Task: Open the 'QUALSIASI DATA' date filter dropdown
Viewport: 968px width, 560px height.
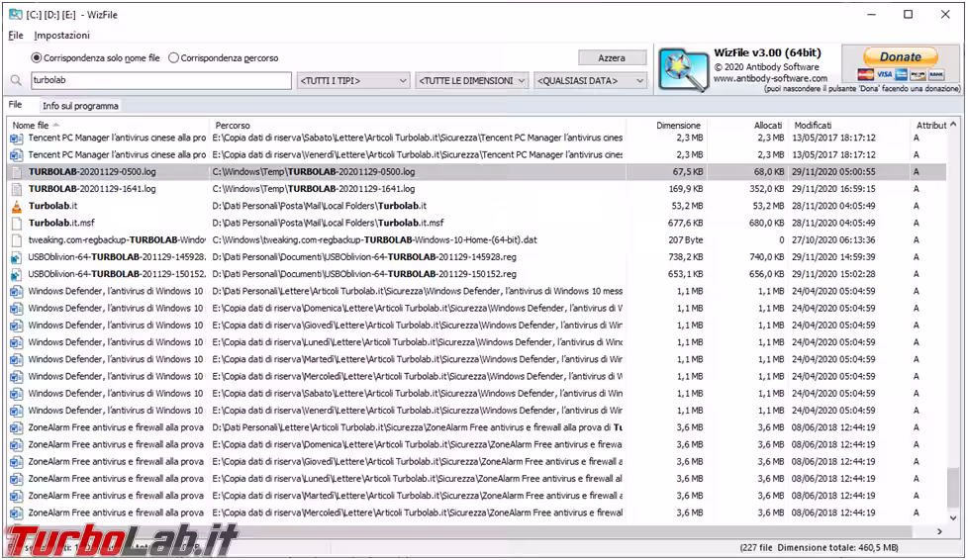Action: click(591, 81)
